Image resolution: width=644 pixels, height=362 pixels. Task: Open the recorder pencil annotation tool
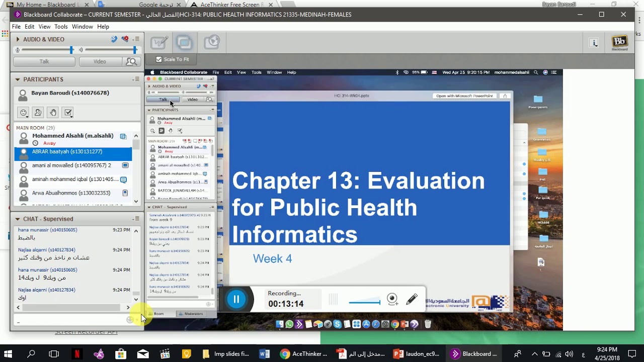click(412, 300)
